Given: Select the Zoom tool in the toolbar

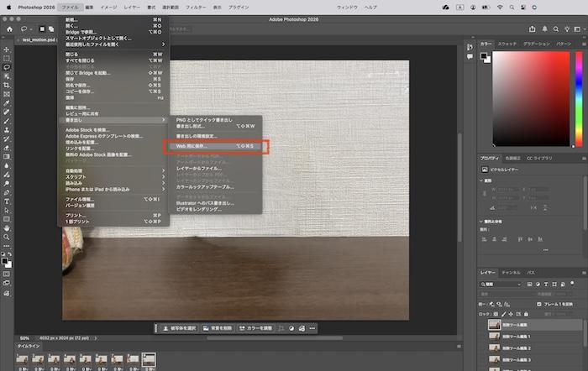Looking at the screenshot, I should pos(7,238).
